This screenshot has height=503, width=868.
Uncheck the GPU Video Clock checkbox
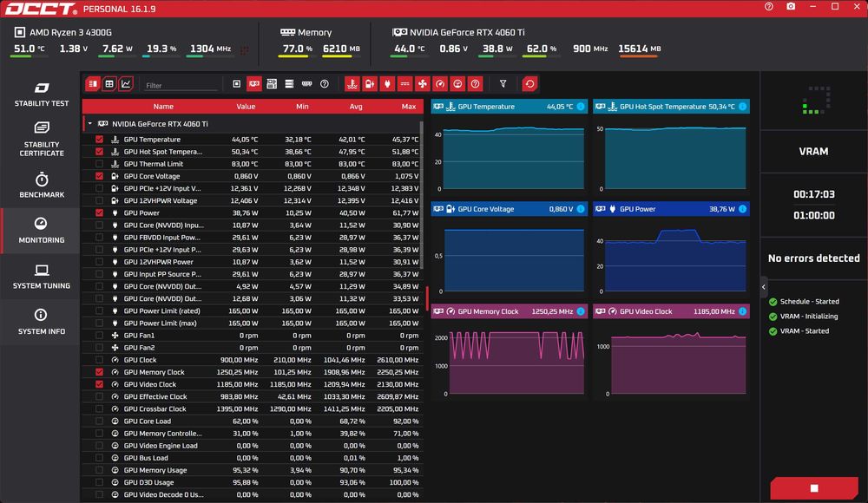tap(99, 384)
